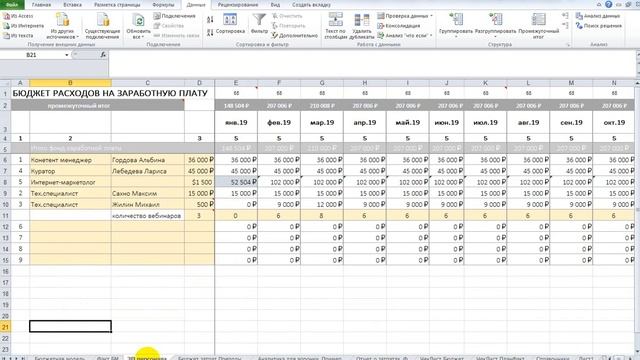
Task: Click the Select All corner box
Action: (5, 83)
